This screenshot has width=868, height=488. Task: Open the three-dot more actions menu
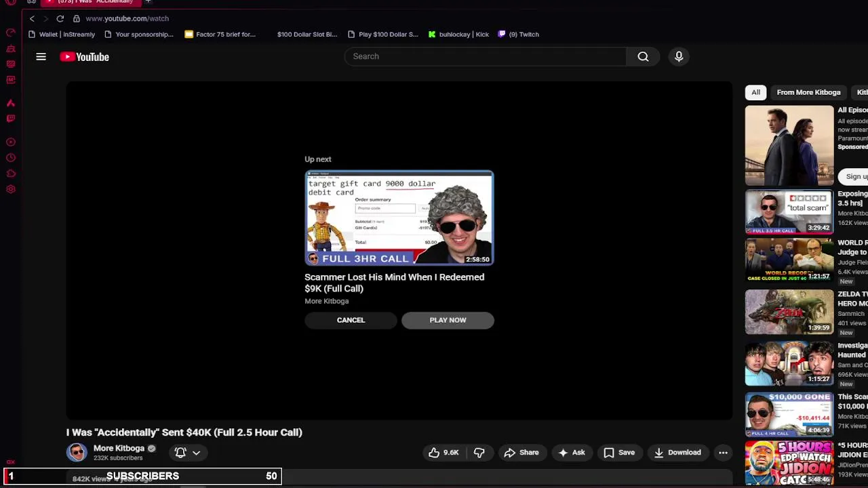click(723, 452)
